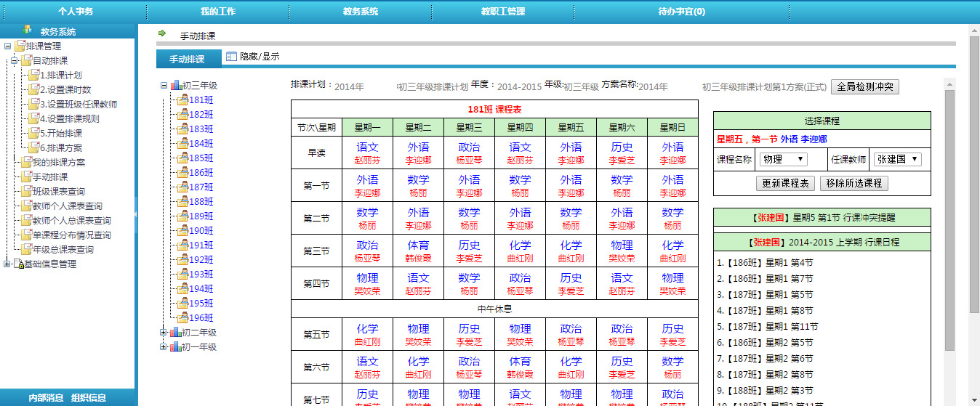980x406 pixels.
Task: Open the 182班 class timetable link
Action: (x=201, y=115)
